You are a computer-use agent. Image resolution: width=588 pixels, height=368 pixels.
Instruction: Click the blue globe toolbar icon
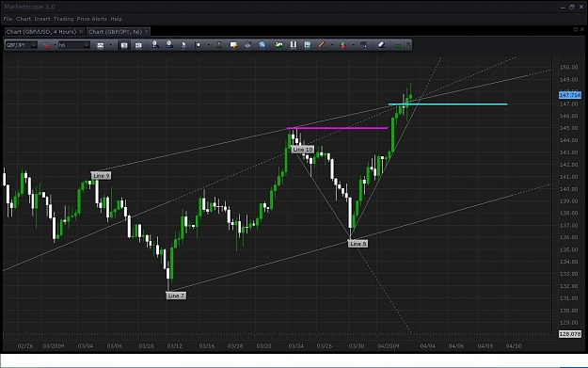tap(262, 45)
